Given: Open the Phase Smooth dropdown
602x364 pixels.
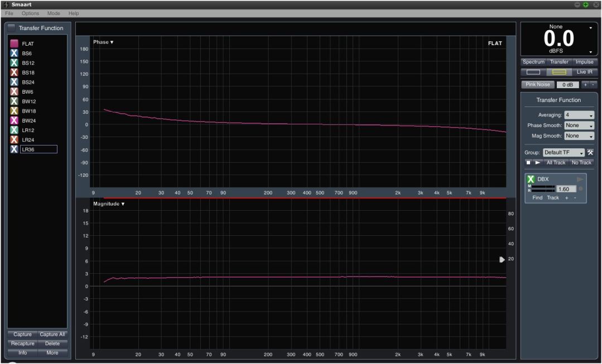Looking at the screenshot, I should [579, 125].
